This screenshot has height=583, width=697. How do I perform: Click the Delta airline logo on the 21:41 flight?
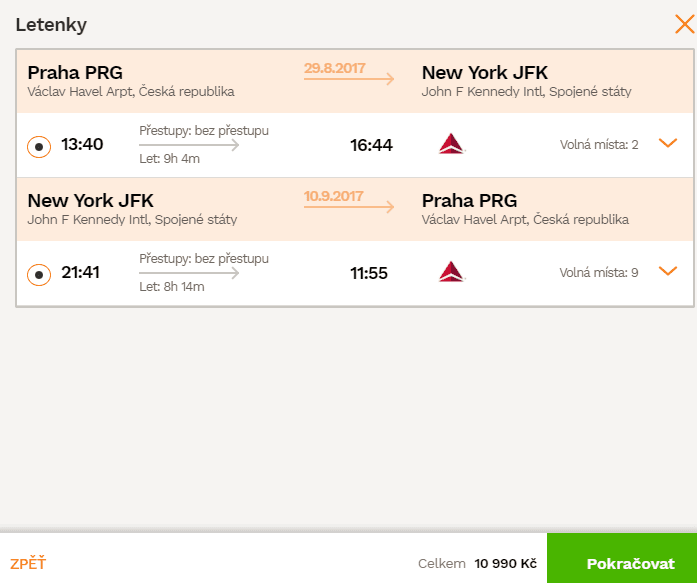click(x=452, y=272)
